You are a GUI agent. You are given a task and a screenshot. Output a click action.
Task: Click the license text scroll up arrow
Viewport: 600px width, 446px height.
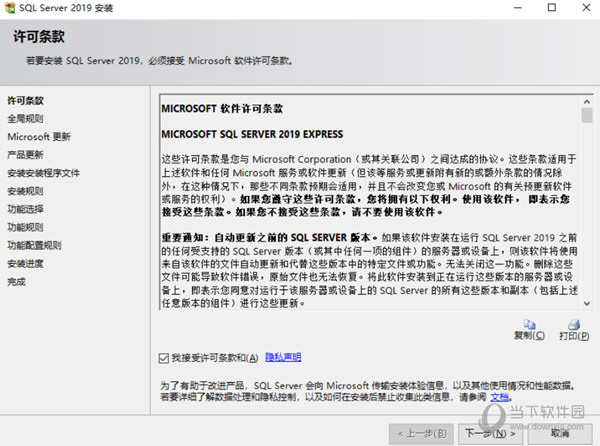tap(587, 102)
